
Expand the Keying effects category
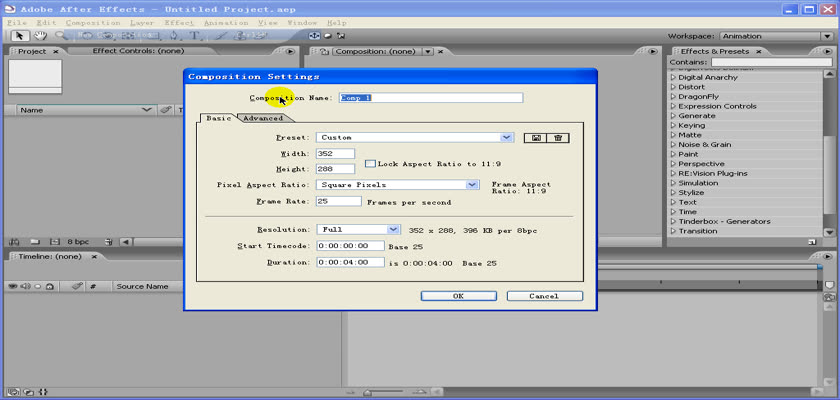pos(674,125)
